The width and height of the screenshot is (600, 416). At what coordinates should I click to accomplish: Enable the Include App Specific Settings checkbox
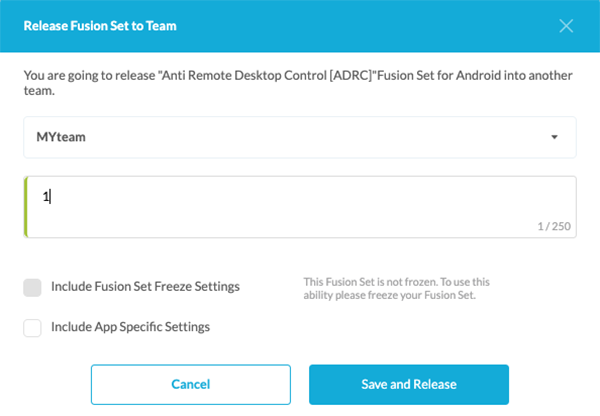coord(33,327)
